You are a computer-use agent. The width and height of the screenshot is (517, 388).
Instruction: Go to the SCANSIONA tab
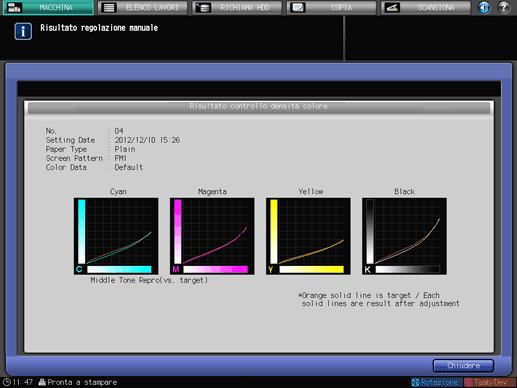coord(426,8)
